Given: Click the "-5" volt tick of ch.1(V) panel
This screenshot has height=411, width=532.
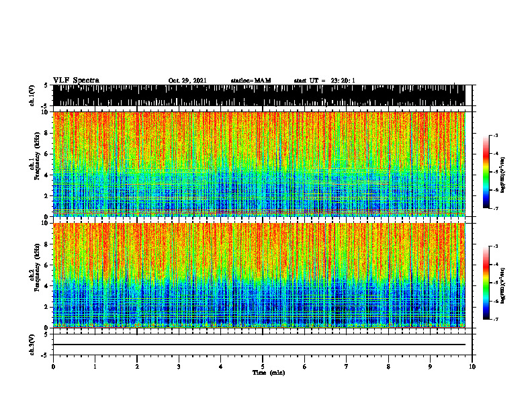Looking at the screenshot, I should [45, 106].
